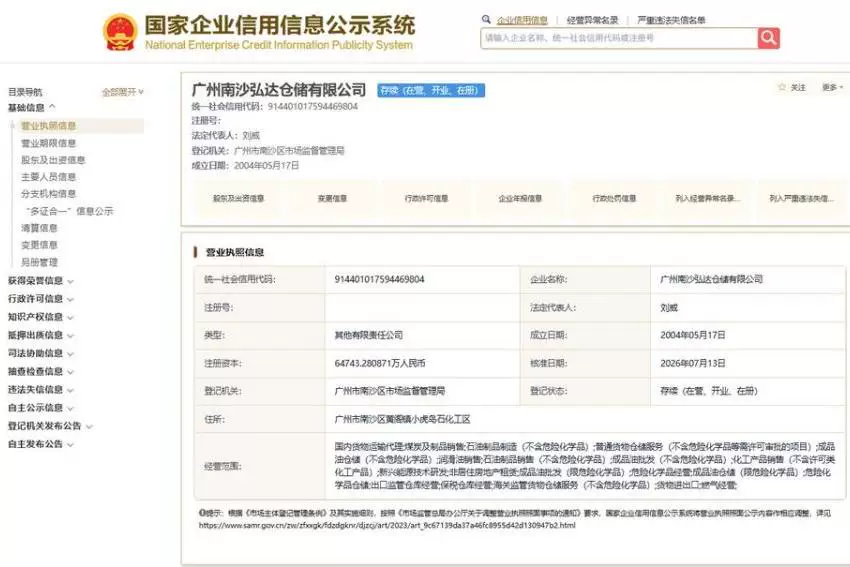The height and width of the screenshot is (567, 850).
Task: Click the site title 国家企业信用信息公示系统
Action: 279,25
